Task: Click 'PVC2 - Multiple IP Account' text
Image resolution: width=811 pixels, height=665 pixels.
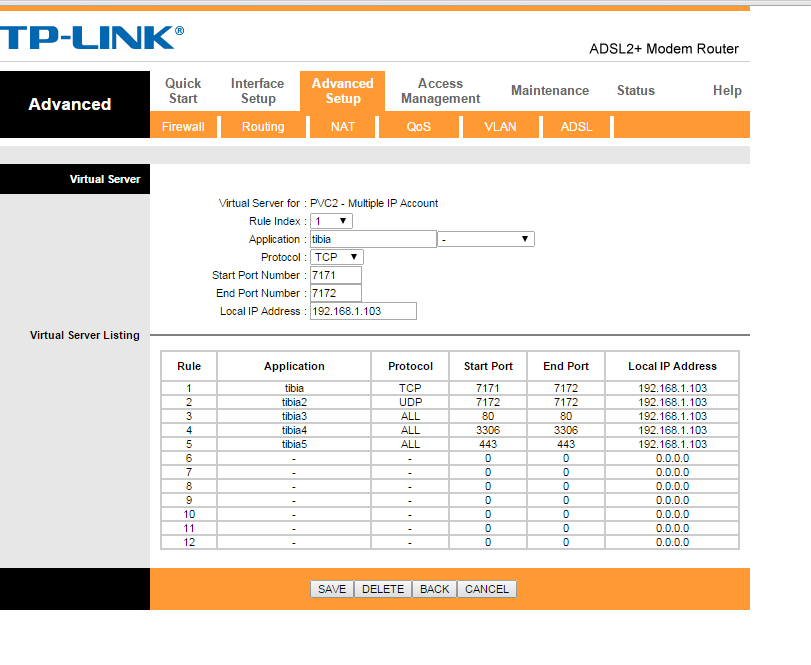Action: (x=374, y=203)
